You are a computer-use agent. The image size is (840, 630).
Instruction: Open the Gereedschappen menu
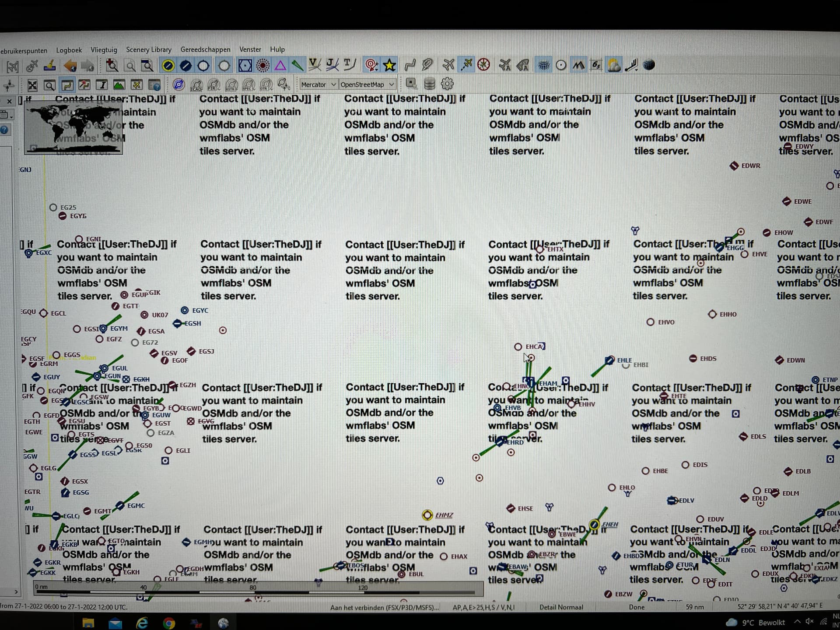tap(205, 49)
